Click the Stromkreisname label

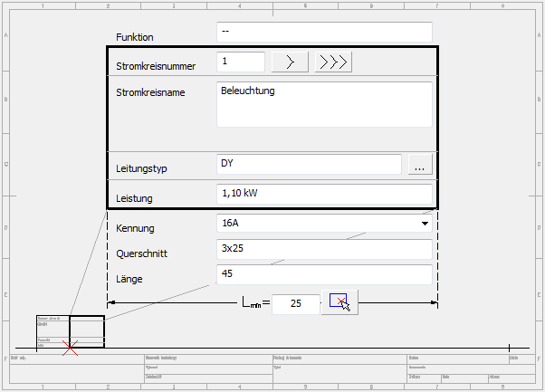click(150, 92)
